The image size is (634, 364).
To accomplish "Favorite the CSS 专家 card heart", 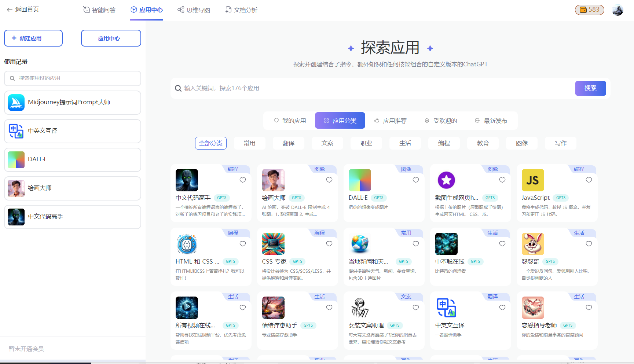I will (x=329, y=244).
